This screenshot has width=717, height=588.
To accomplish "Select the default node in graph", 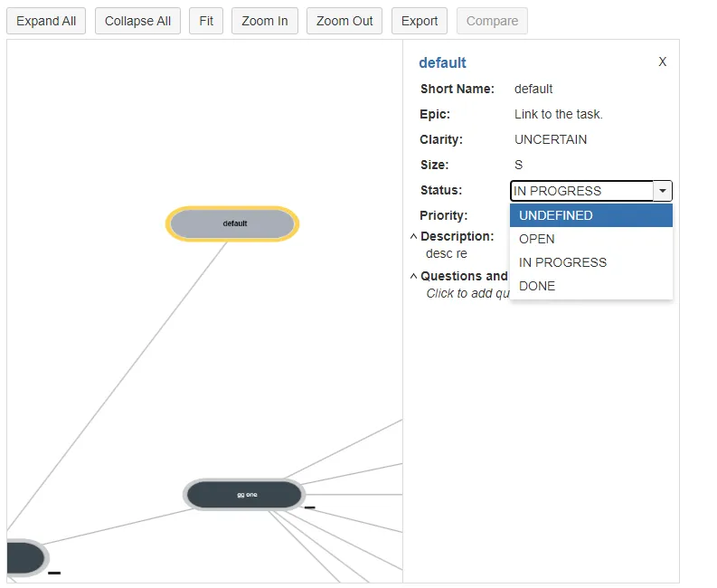I will (x=232, y=223).
